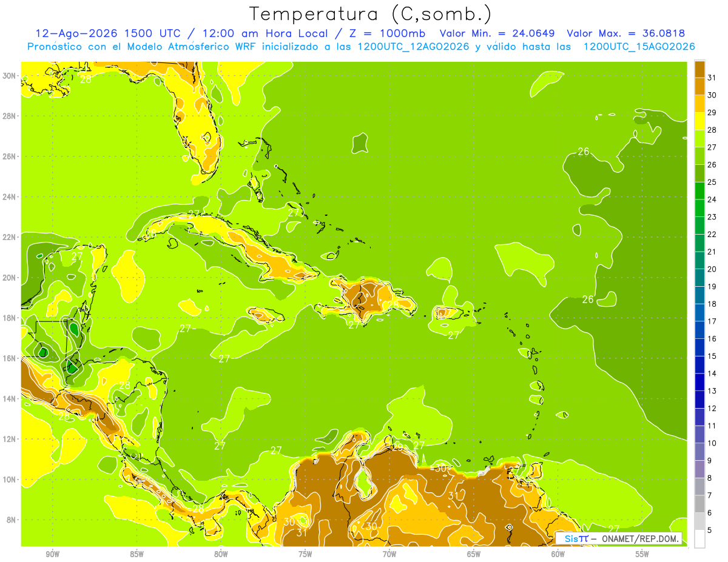
Task: Pick the lime swatch between 27 and 28
Action: coord(699,138)
